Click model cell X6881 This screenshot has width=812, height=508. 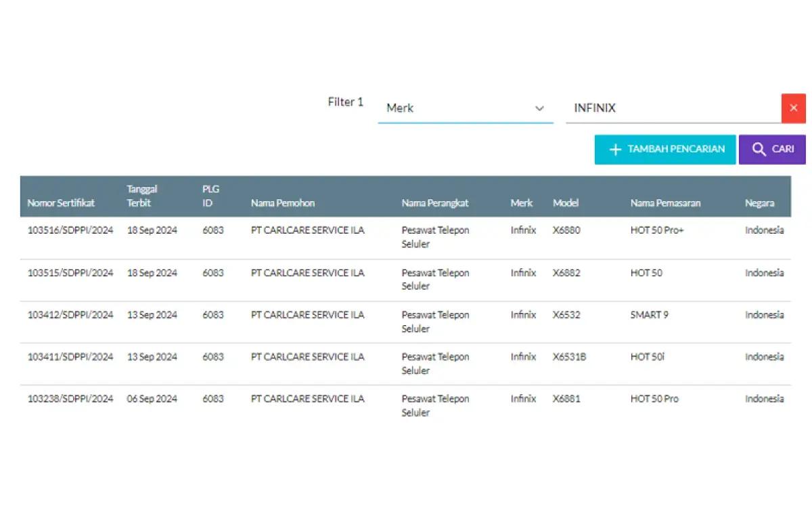click(x=566, y=399)
